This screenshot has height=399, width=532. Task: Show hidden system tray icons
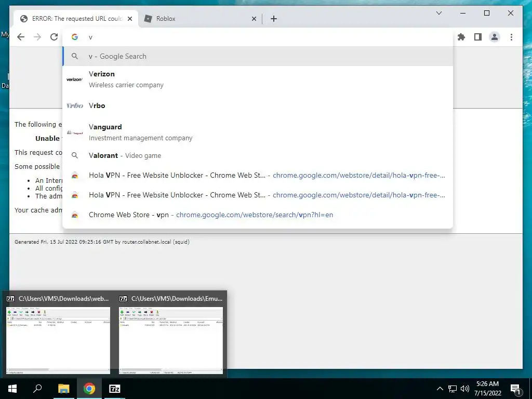point(440,389)
